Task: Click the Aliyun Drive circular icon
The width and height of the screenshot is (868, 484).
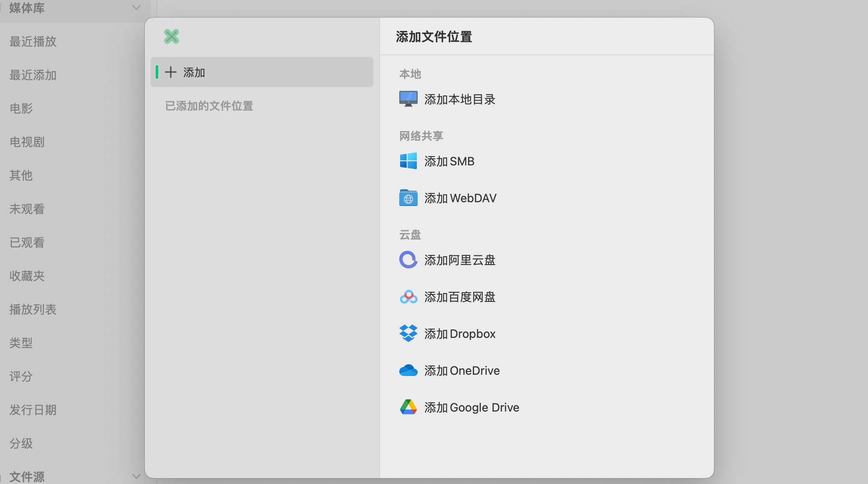Action: pos(408,260)
